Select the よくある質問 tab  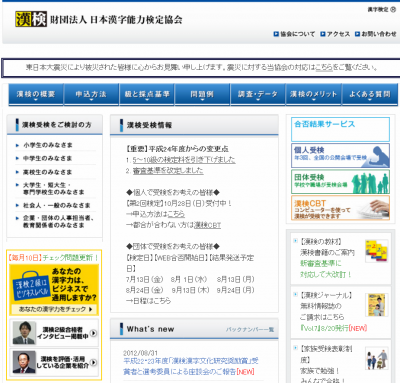(x=370, y=95)
